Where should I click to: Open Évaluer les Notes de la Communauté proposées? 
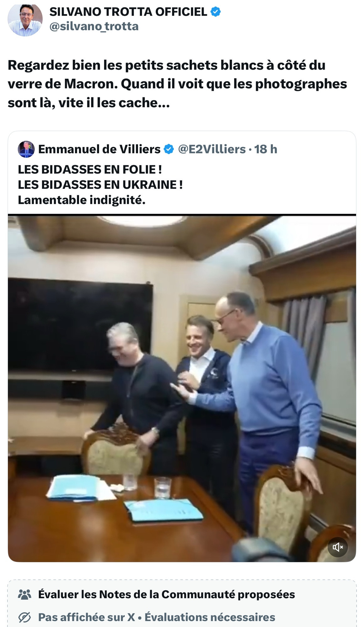(x=166, y=594)
